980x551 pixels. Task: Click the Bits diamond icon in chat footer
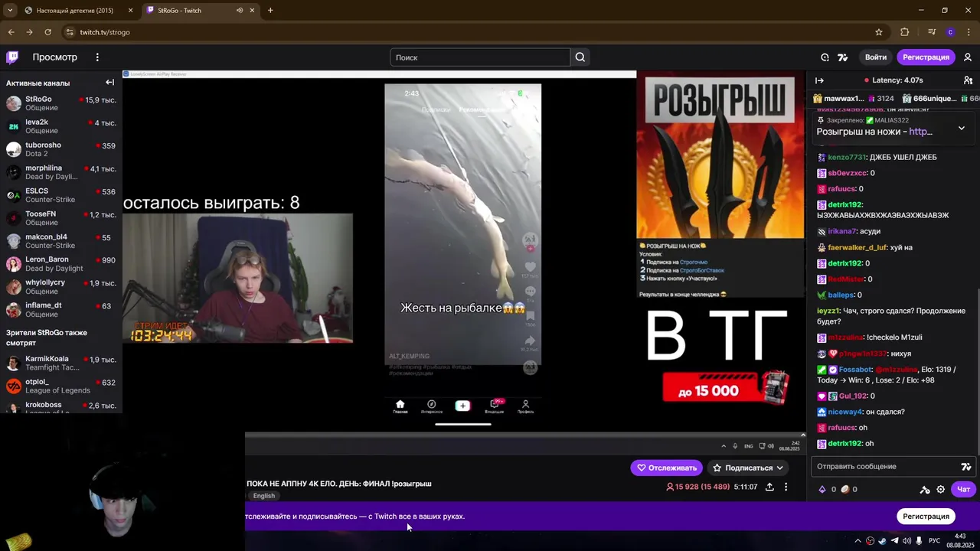[823, 489]
